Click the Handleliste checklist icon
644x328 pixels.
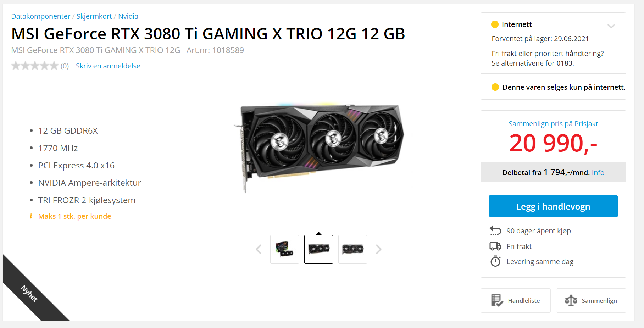tap(497, 300)
